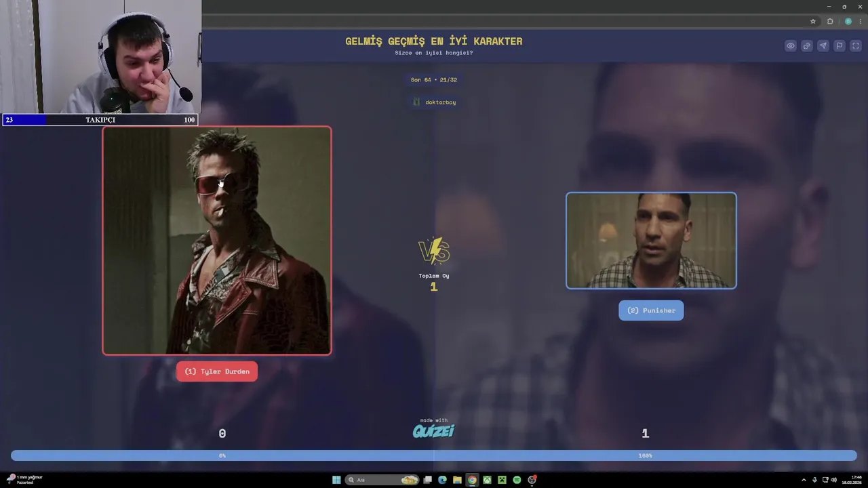The image size is (868, 488).
Task: Open Task View on the taskbar
Action: pyautogui.click(x=427, y=480)
